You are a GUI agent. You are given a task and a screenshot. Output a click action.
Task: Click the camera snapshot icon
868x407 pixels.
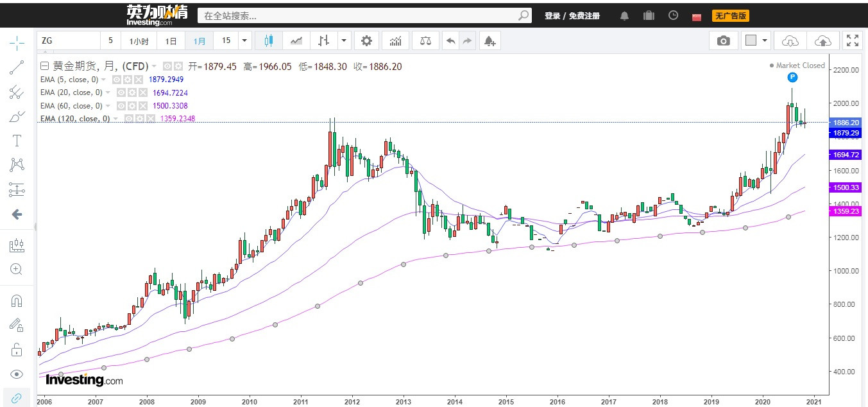(x=723, y=41)
